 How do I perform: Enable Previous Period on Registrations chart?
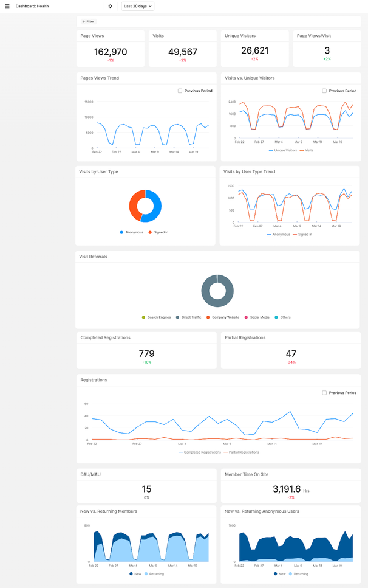pyautogui.click(x=324, y=393)
